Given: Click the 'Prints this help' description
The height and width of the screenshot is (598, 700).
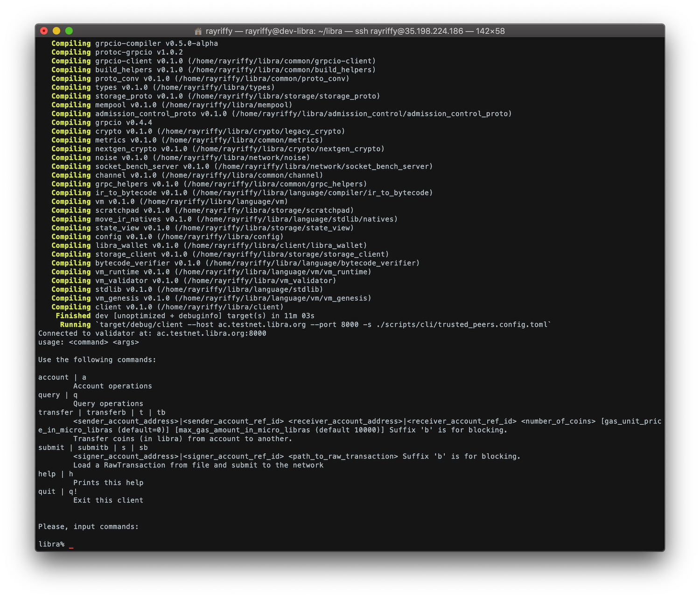Looking at the screenshot, I should (x=108, y=483).
